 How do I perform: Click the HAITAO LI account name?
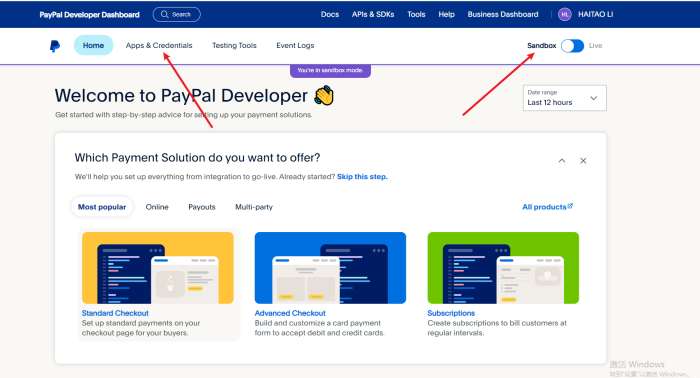click(x=596, y=14)
